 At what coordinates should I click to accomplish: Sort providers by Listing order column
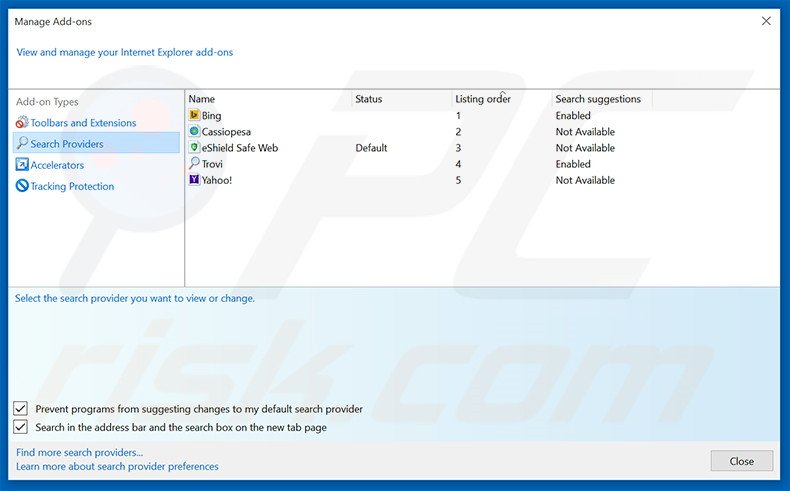click(483, 99)
